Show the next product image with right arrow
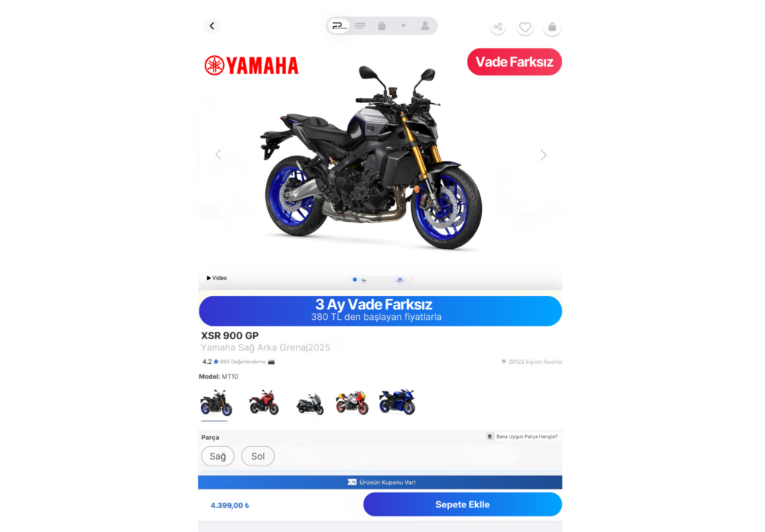Viewport: 765px width, 532px height. [x=543, y=155]
